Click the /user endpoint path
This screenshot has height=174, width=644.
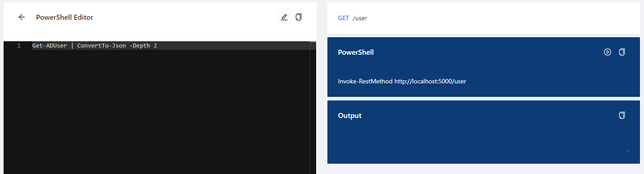pyautogui.click(x=360, y=18)
